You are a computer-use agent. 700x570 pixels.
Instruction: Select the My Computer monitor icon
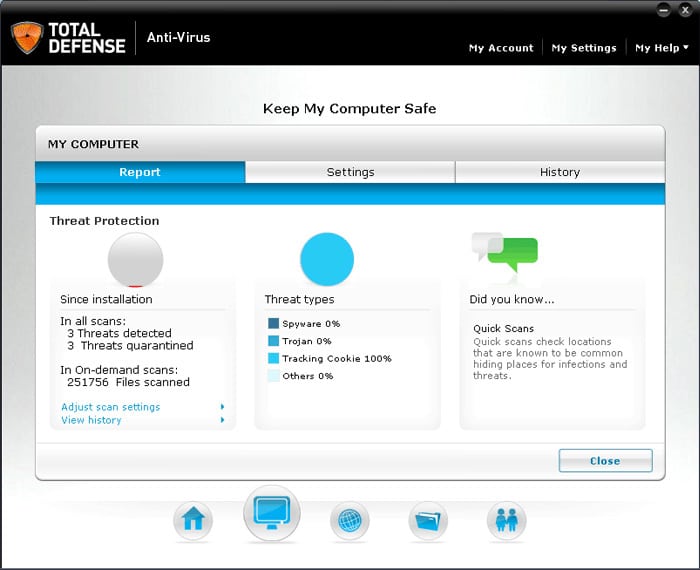271,513
